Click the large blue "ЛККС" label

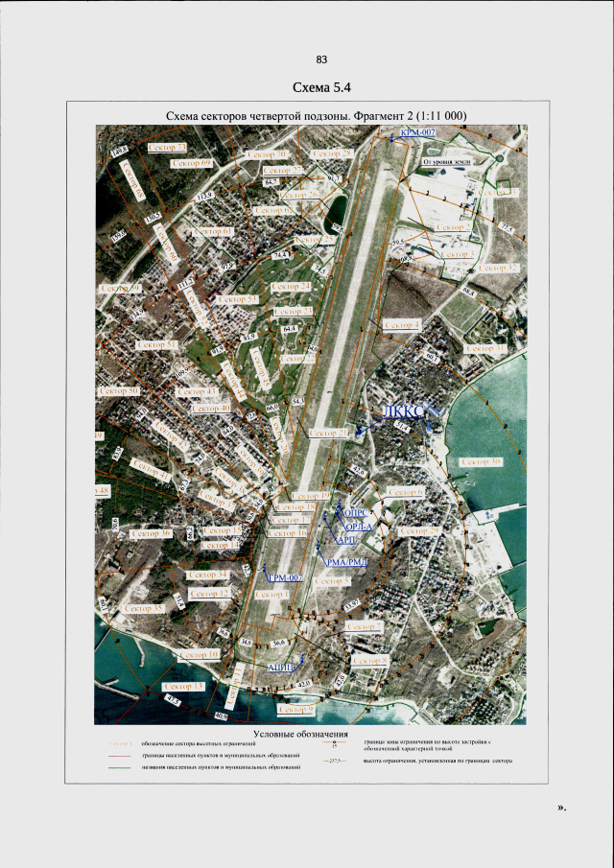[404, 411]
